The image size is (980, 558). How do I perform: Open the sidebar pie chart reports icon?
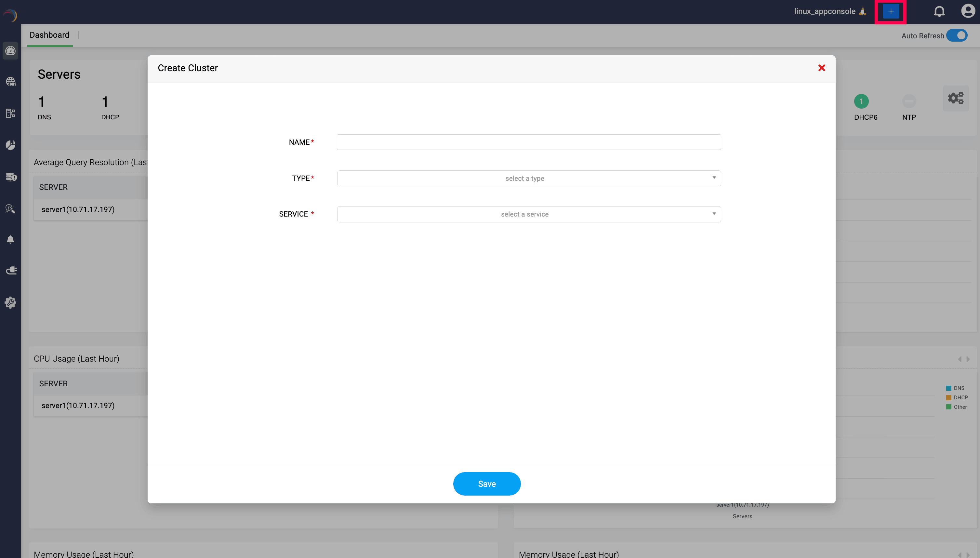pyautogui.click(x=10, y=145)
